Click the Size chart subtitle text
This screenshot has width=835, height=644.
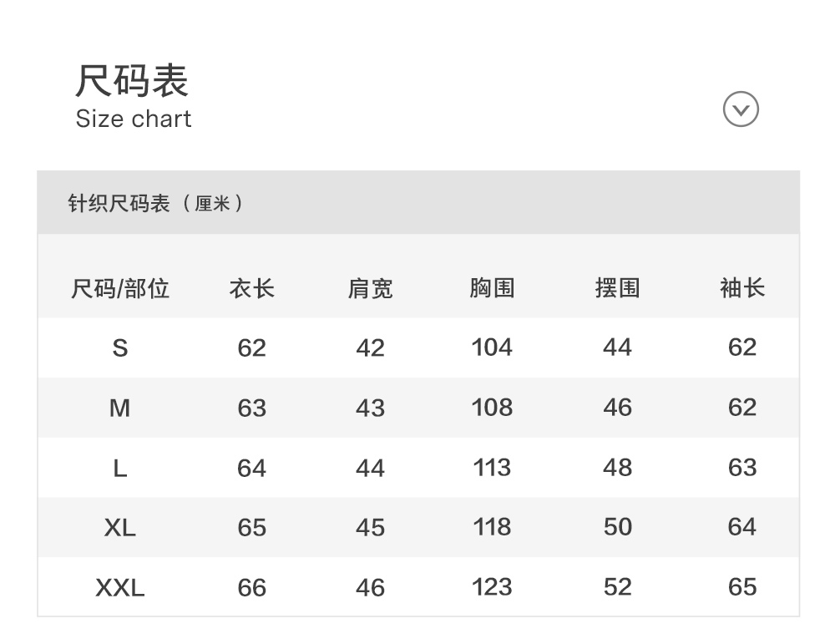(x=134, y=119)
